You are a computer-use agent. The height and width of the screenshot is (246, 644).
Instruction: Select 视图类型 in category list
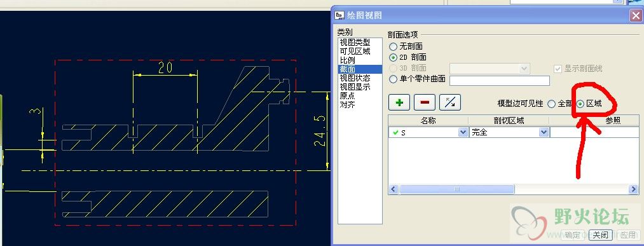pyautogui.click(x=355, y=43)
